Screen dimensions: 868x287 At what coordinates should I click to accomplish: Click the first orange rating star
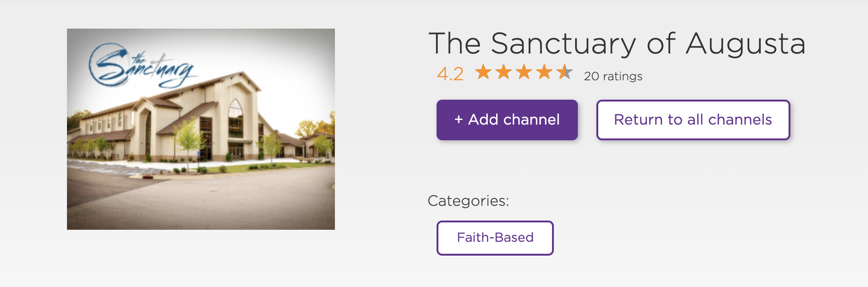[484, 72]
